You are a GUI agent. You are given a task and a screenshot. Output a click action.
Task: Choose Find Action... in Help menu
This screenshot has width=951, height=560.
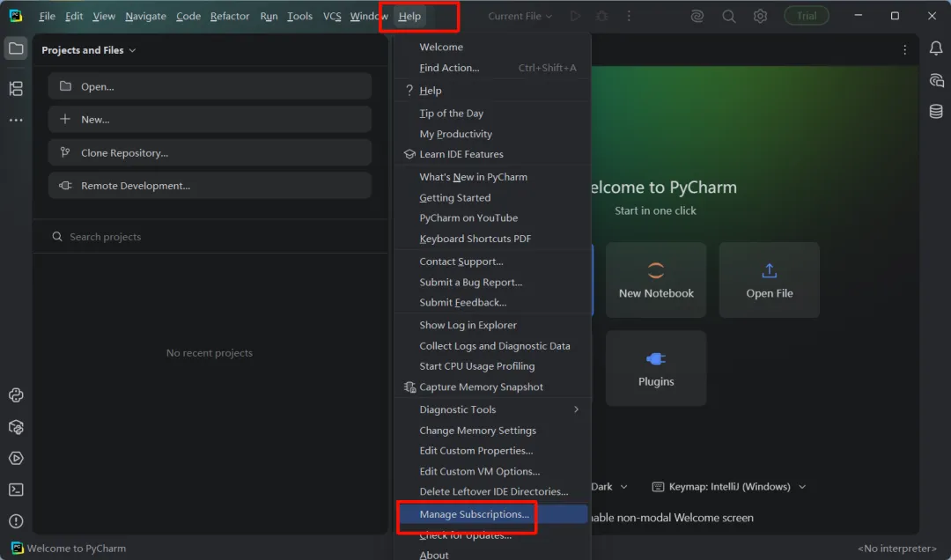[x=492, y=68]
